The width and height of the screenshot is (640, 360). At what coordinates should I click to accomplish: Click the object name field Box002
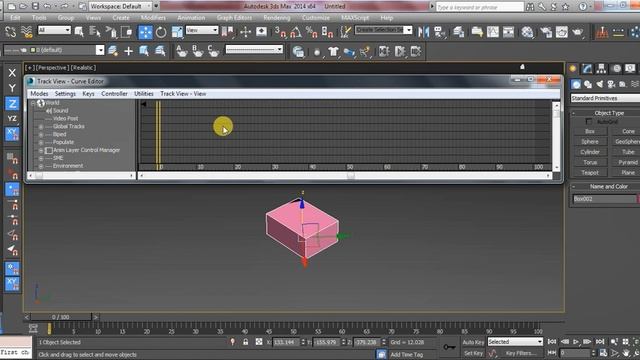click(x=604, y=199)
